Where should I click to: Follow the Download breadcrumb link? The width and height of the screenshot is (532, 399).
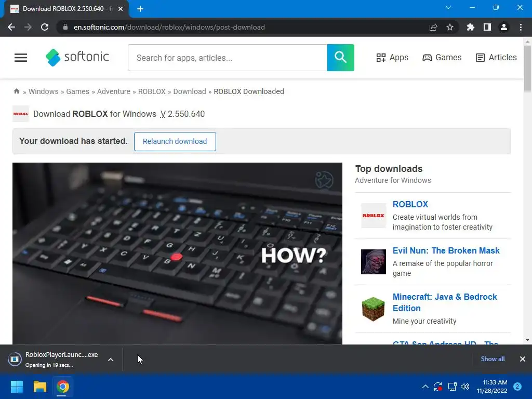coord(190,91)
